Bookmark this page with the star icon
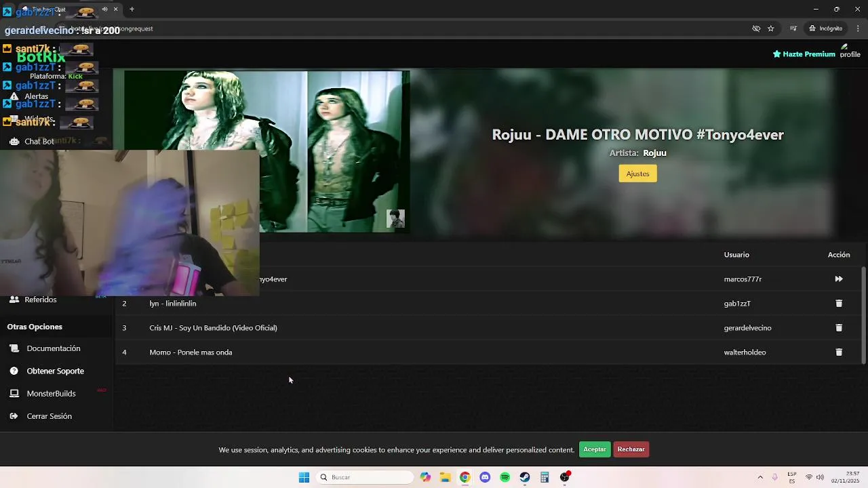868x488 pixels. pyautogui.click(x=771, y=28)
